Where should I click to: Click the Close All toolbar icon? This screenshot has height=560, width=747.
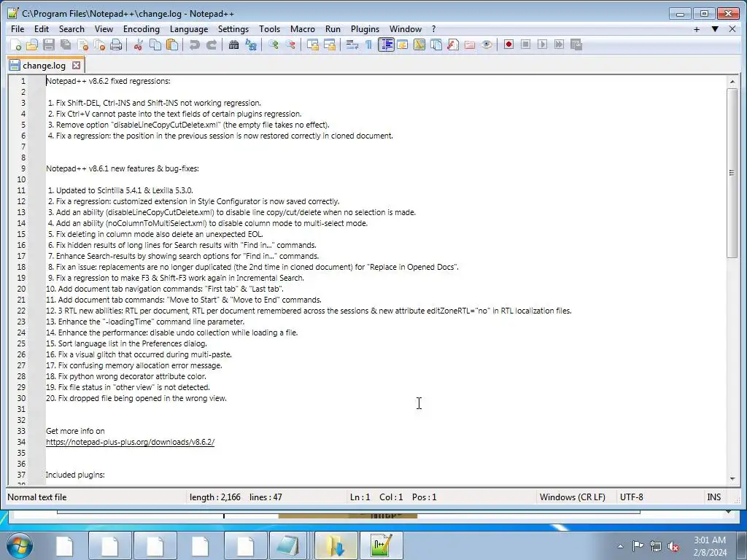click(x=99, y=44)
